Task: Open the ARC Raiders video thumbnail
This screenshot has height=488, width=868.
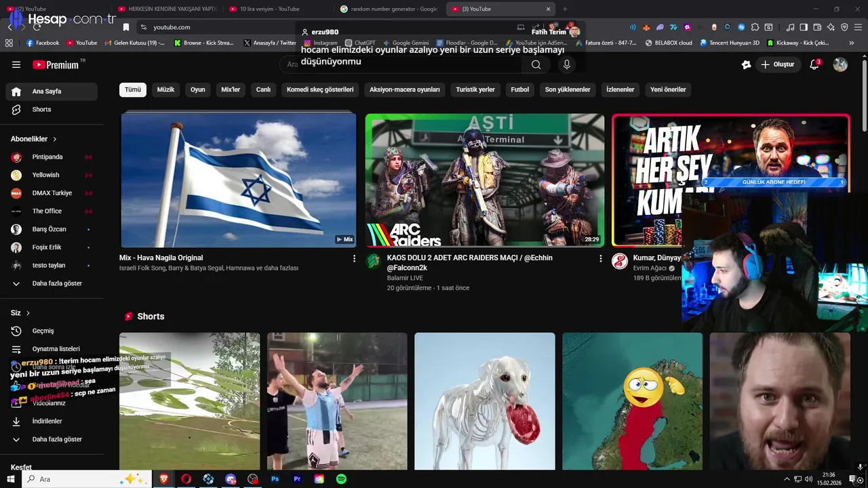Action: click(x=485, y=180)
